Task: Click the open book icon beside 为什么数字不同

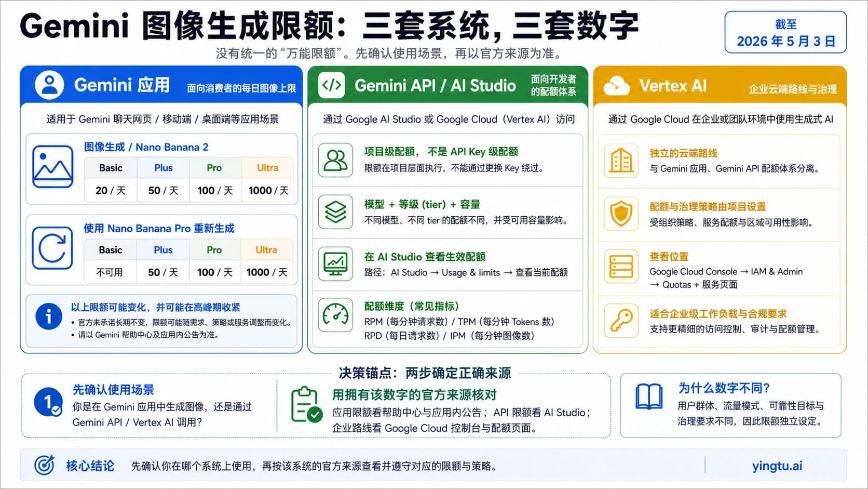Action: [x=649, y=396]
